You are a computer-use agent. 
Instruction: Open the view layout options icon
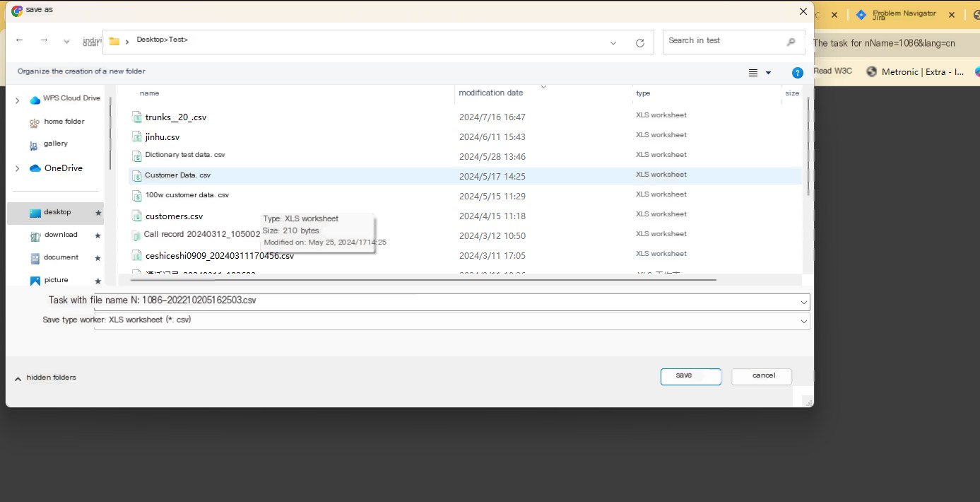click(x=753, y=73)
